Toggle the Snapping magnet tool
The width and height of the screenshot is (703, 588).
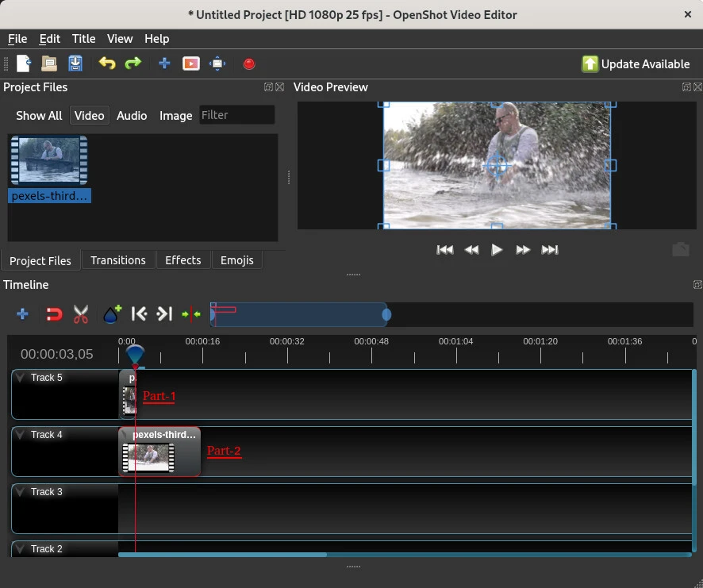pos(53,314)
